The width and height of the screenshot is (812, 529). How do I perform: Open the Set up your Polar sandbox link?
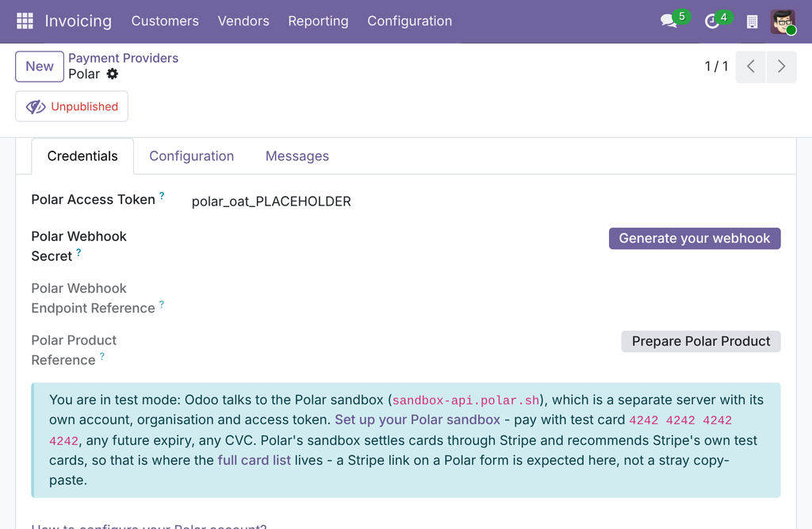[417, 420]
